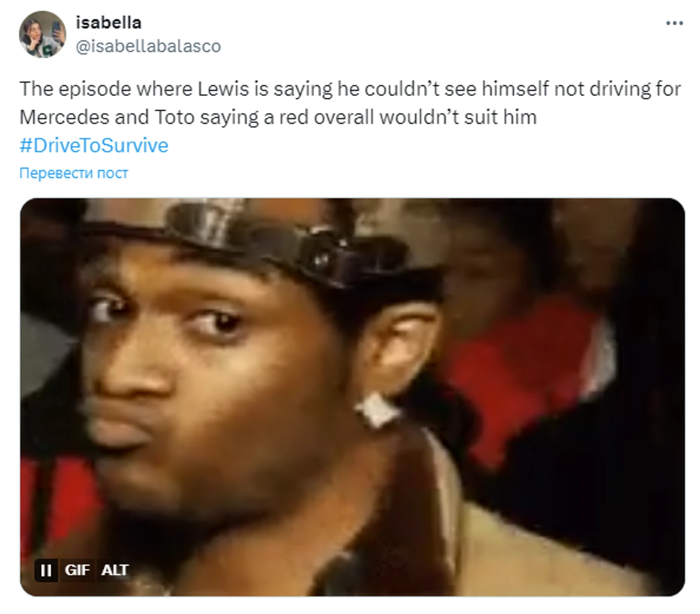Open the @isabellabalasco handle

(148, 46)
